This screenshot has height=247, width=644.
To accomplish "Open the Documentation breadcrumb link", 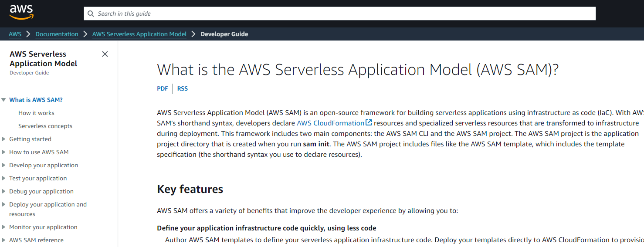I will point(57,34).
